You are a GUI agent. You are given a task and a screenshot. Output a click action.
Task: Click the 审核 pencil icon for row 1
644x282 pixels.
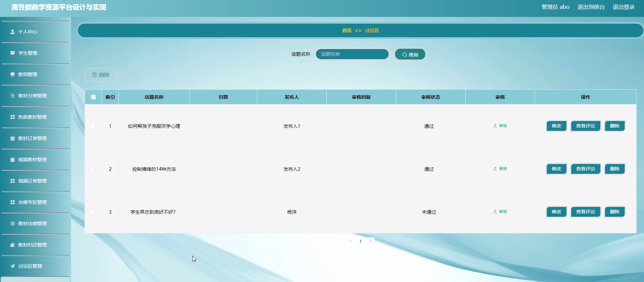(495, 126)
